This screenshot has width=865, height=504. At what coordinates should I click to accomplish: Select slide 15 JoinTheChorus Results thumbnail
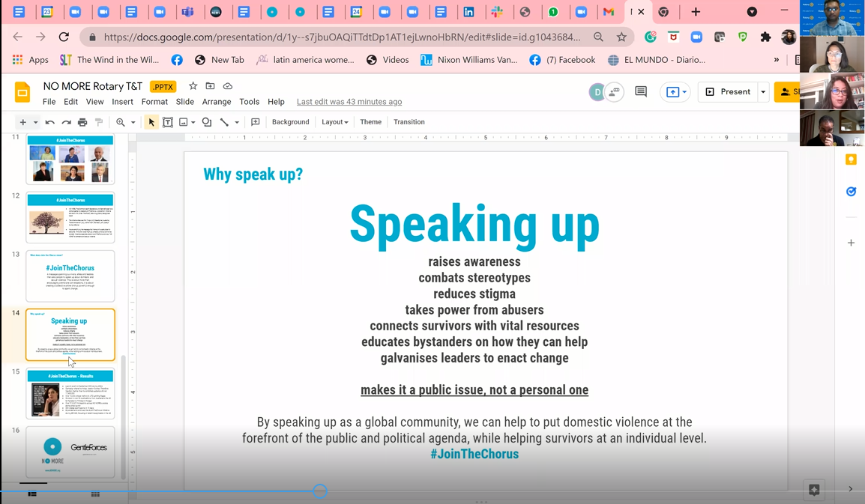70,393
